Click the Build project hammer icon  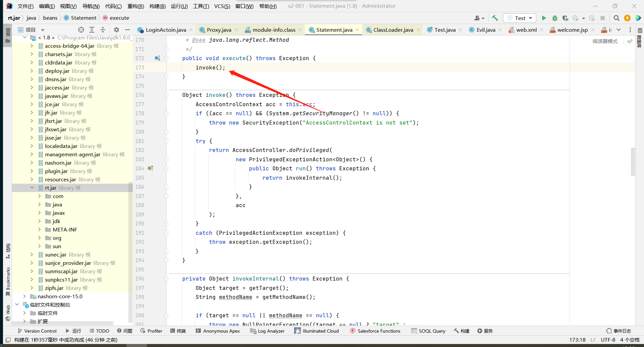[495, 18]
